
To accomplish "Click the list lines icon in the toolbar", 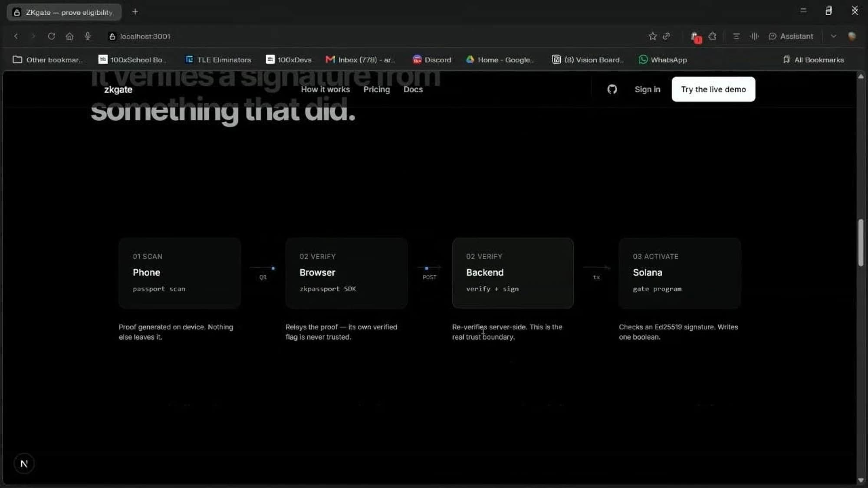I will tap(736, 36).
